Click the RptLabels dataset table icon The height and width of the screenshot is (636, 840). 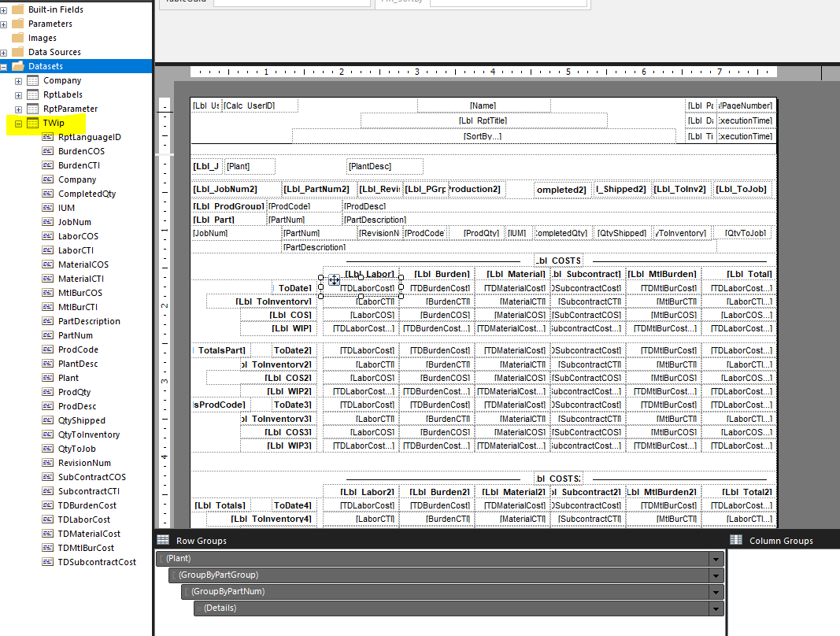point(33,94)
